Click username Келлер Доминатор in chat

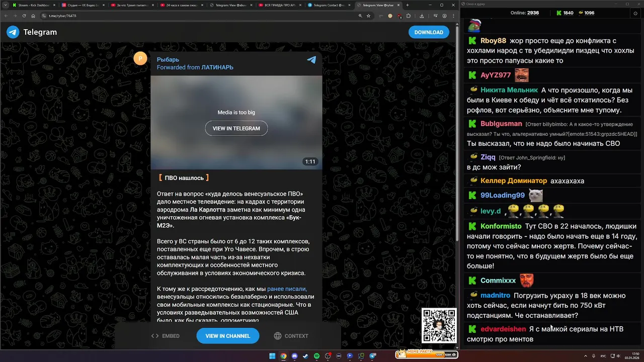point(513,181)
